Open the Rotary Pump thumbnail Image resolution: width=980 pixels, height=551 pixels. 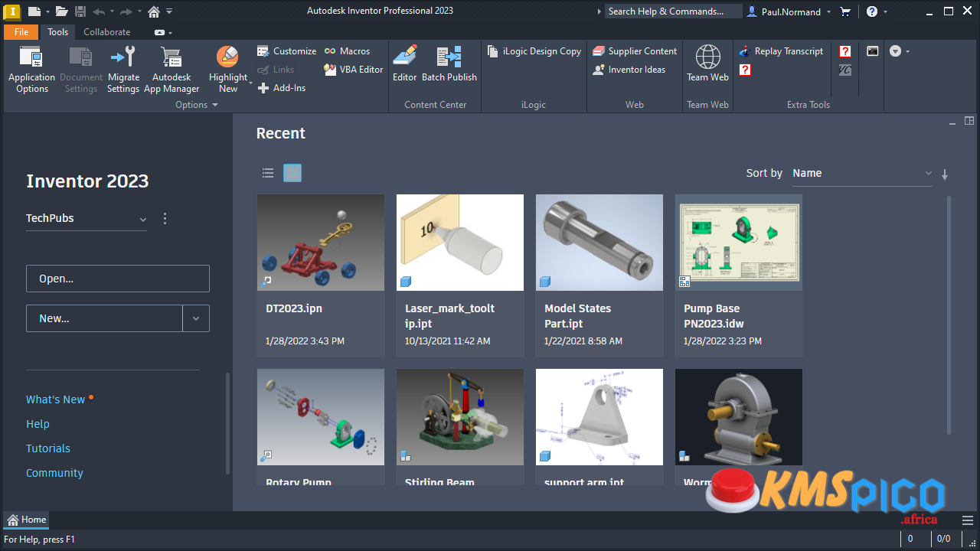pyautogui.click(x=321, y=417)
